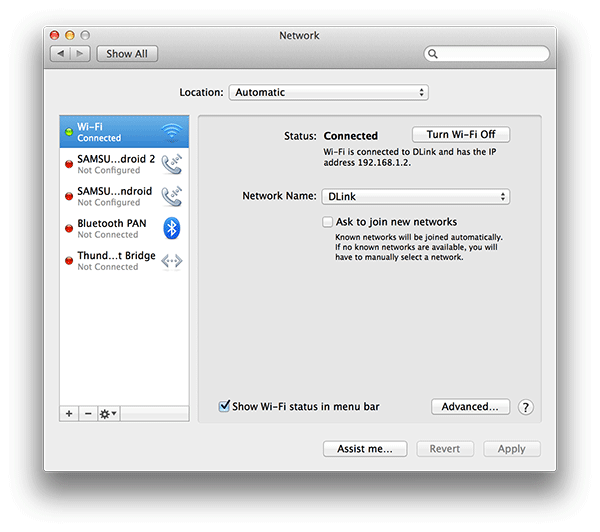The image size is (600, 532).
Task: Remove selected service with minus button
Action: [x=88, y=414]
